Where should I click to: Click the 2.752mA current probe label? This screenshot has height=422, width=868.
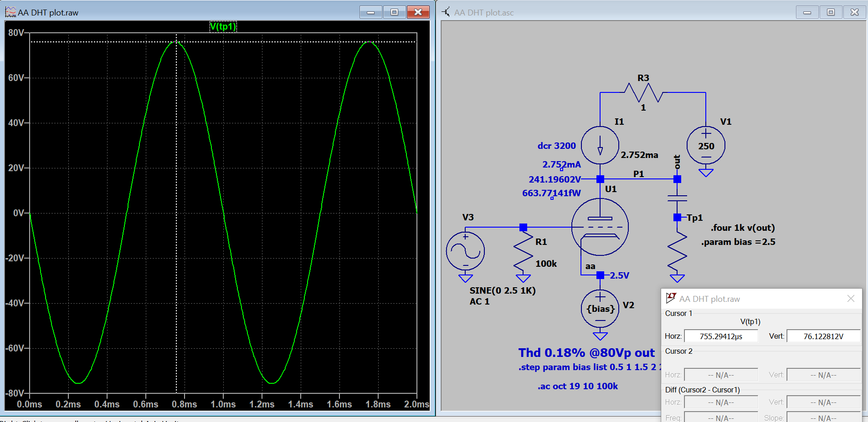pyautogui.click(x=561, y=164)
